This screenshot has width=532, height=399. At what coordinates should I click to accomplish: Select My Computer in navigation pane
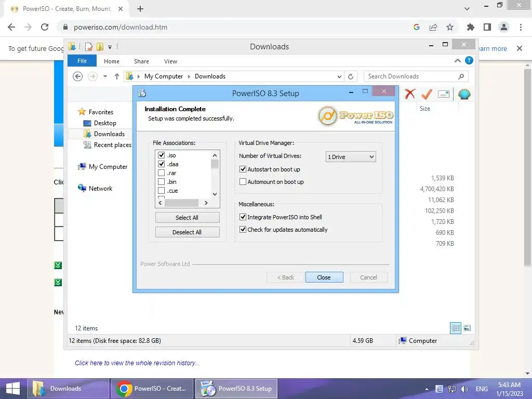tap(108, 167)
